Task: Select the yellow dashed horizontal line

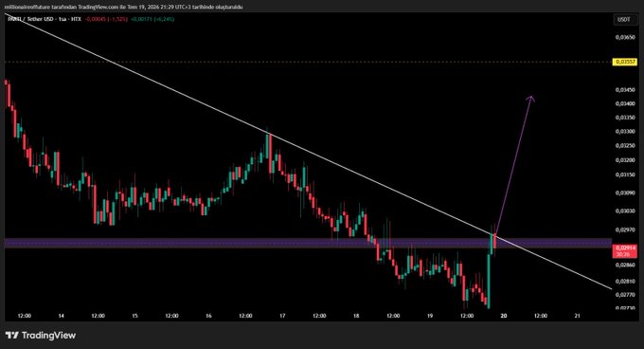Action: pyautogui.click(x=308, y=62)
